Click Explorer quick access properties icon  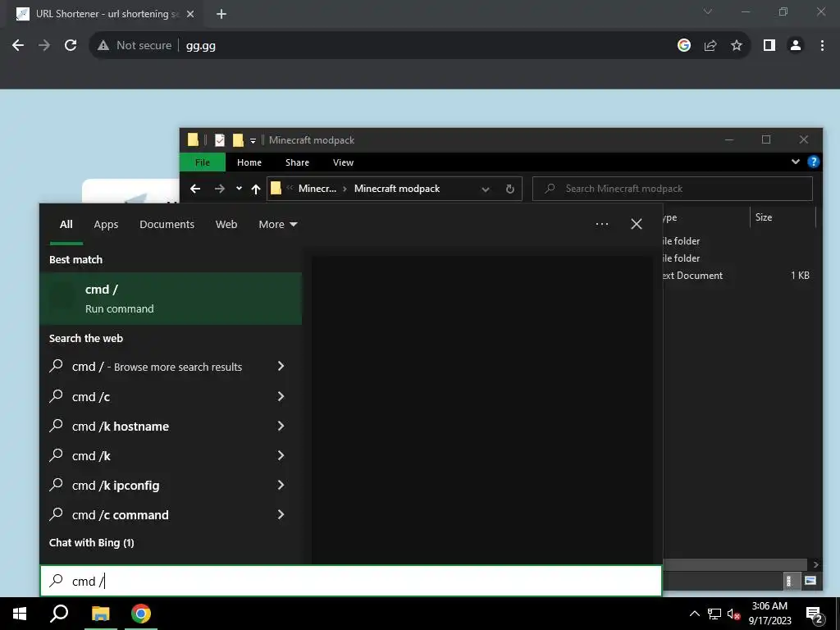click(220, 140)
